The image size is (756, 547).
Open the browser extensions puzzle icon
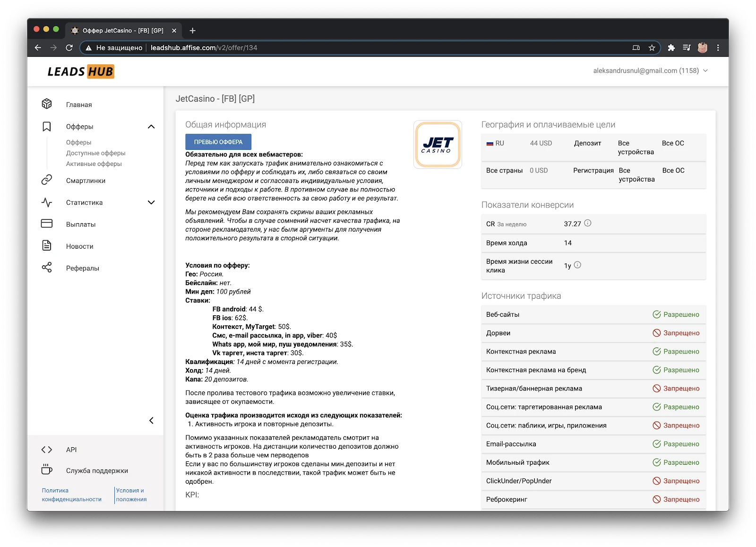671,48
